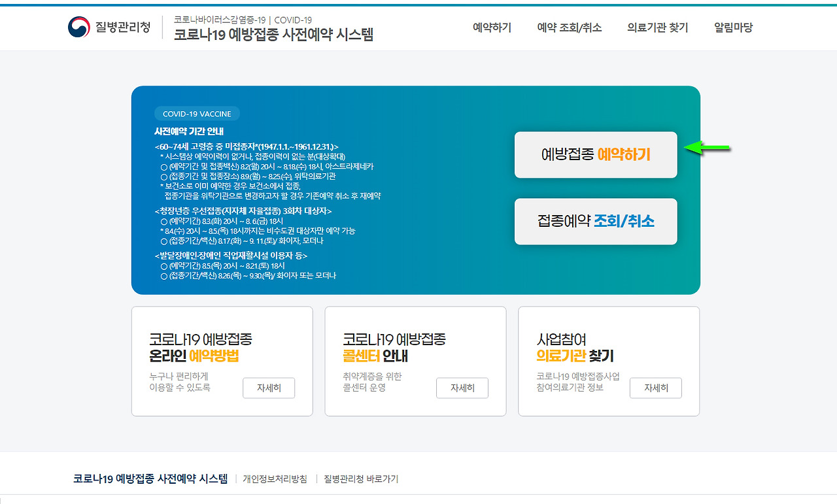This screenshot has height=504, width=837.
Task: Click 자세히 under 콜센터 안내
Action: coord(462,388)
